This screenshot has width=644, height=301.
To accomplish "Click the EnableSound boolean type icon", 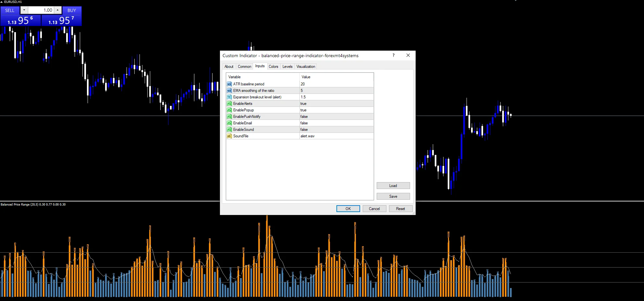I will pyautogui.click(x=229, y=130).
